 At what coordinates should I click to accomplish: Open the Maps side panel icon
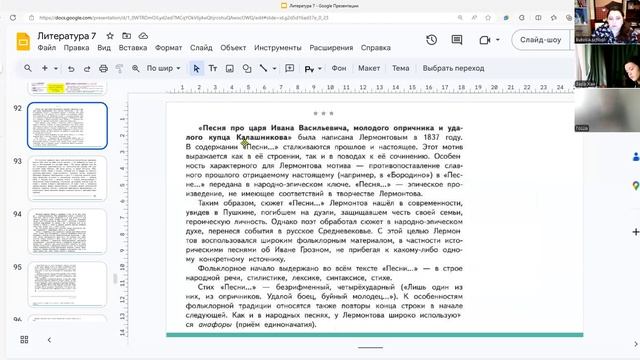point(635,186)
